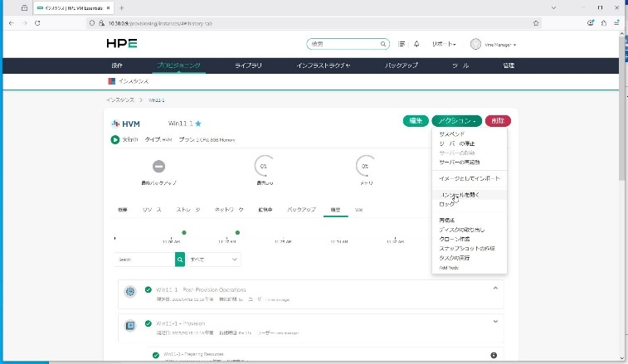Collapse the Post Provision Operations entry

[495, 288]
